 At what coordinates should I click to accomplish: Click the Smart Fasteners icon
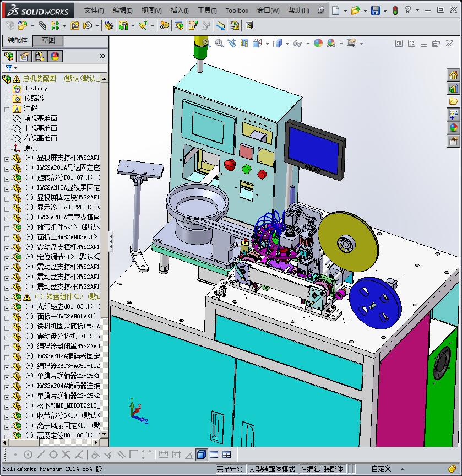tap(75, 25)
